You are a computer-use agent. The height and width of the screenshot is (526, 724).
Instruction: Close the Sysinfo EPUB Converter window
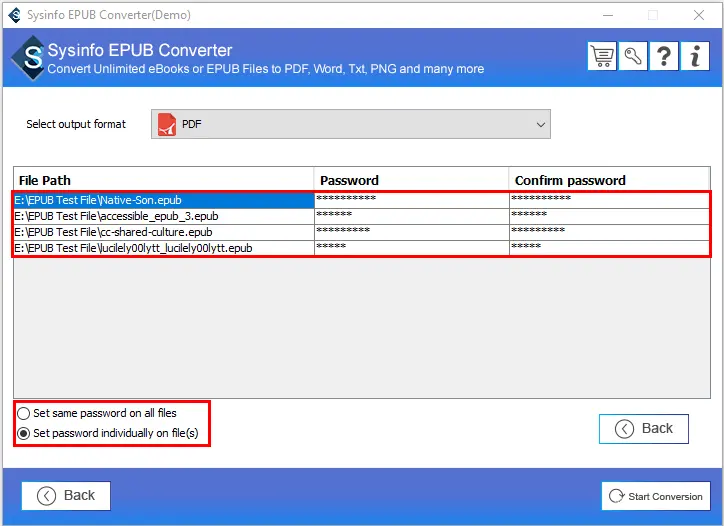point(699,15)
